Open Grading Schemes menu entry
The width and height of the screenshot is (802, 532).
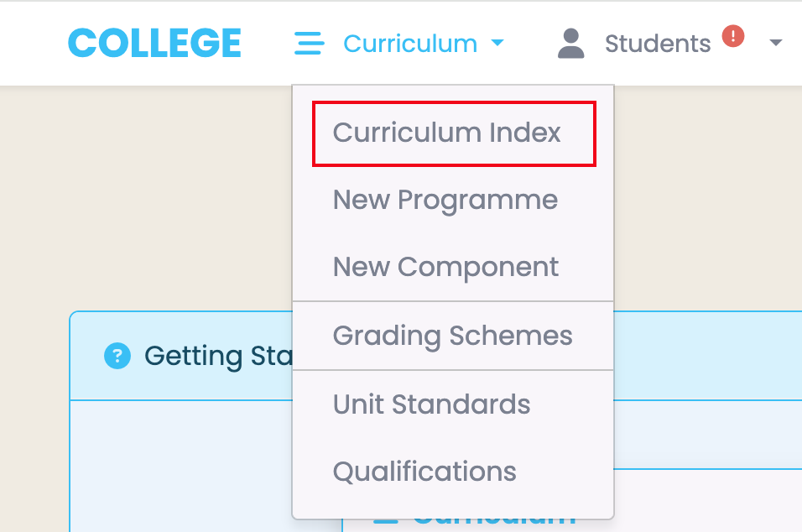pos(453,336)
